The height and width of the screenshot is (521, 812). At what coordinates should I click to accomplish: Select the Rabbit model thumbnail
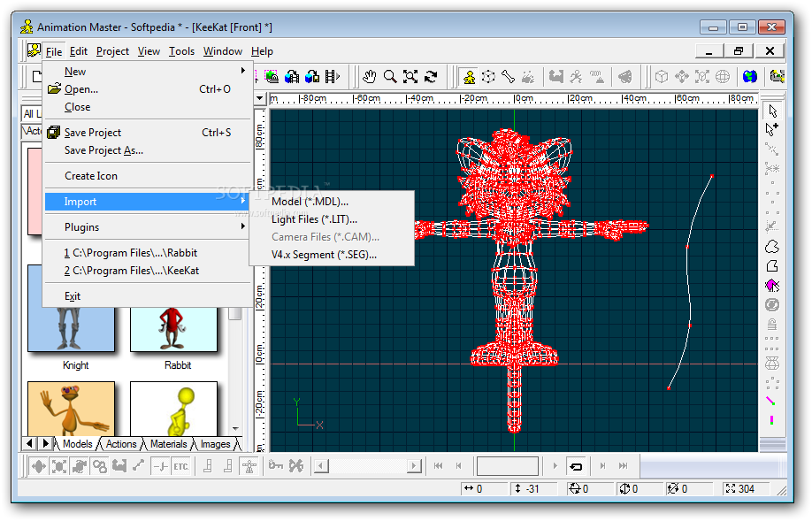pos(173,329)
